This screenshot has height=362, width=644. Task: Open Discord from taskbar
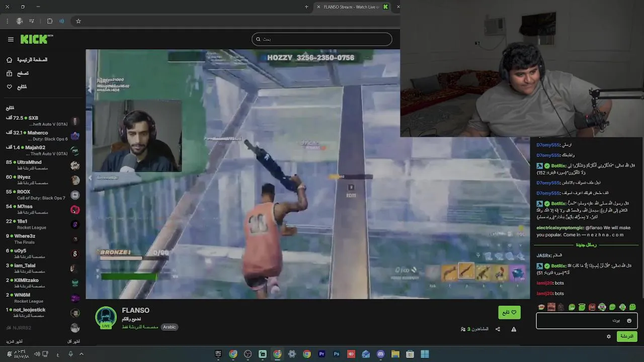pyautogui.click(x=380, y=354)
